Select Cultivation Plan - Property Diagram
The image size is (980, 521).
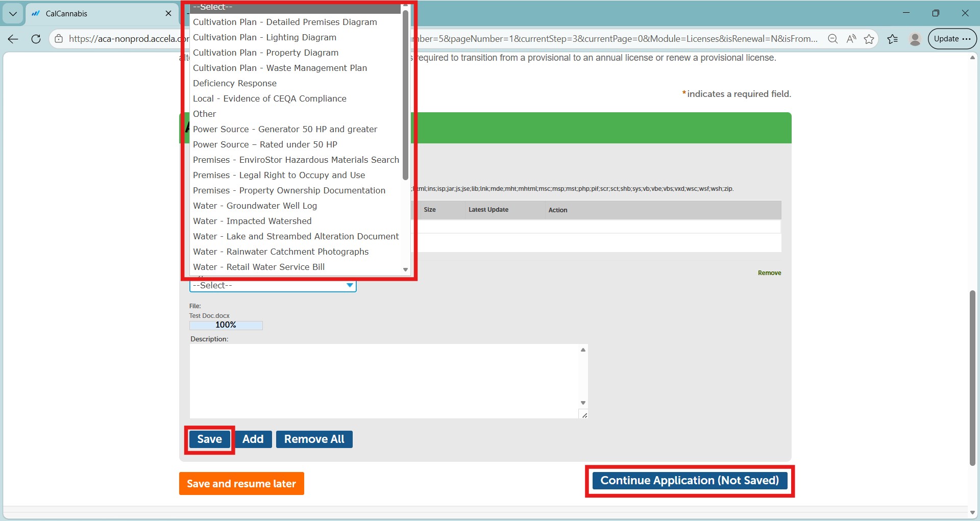pyautogui.click(x=296, y=53)
